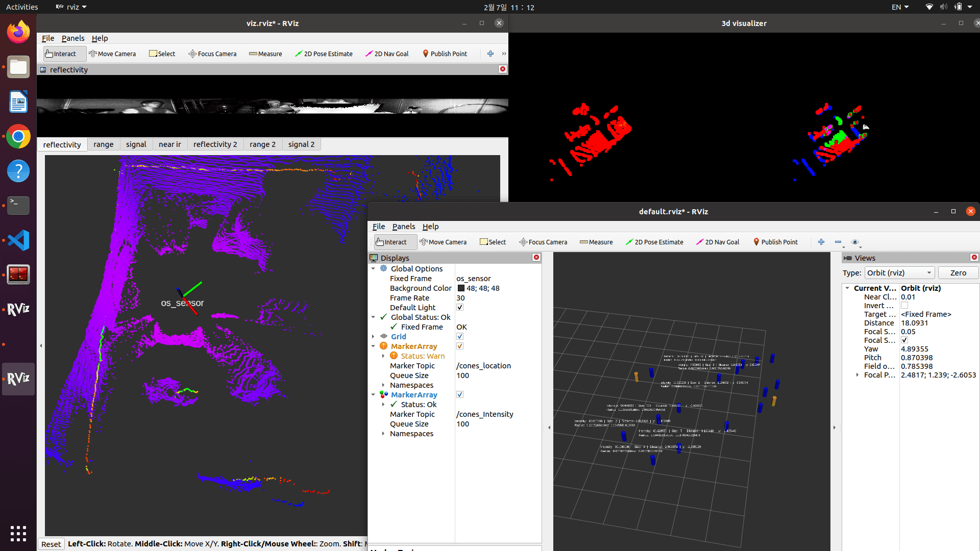Open Terminal from the dock
The image size is (980, 551).
click(18, 206)
